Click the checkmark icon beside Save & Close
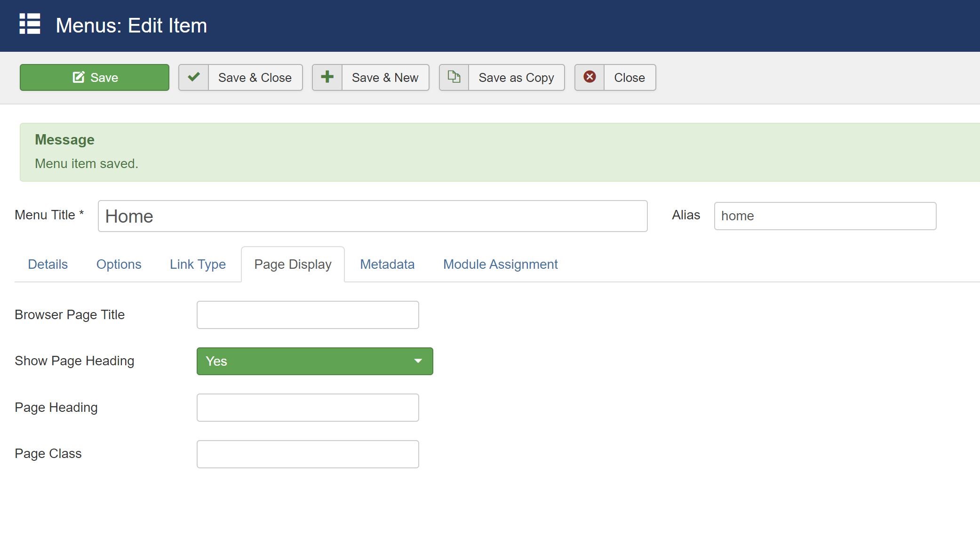980x538 pixels. (193, 77)
